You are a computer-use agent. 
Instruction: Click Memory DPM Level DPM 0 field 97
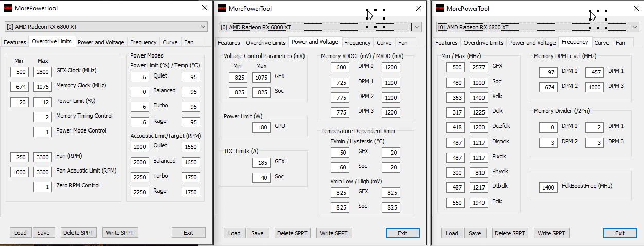[x=548, y=72]
